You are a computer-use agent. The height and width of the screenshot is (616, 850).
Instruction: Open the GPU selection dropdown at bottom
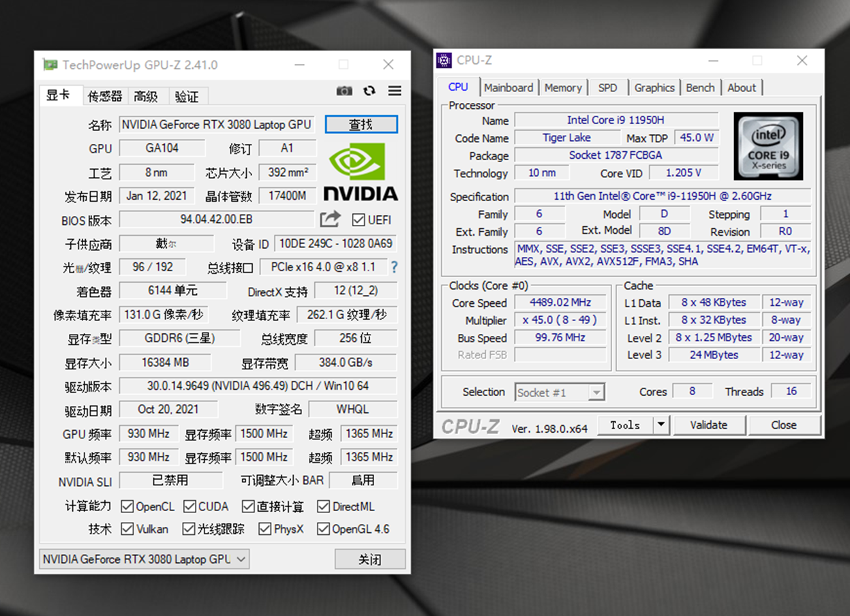242,558
